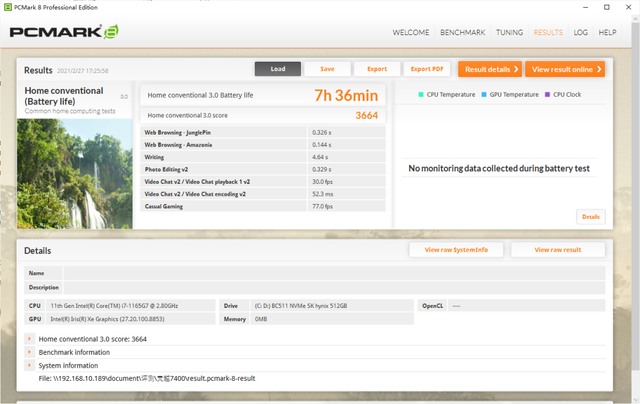Open the HELP tab
640x404 pixels.
[x=607, y=32]
